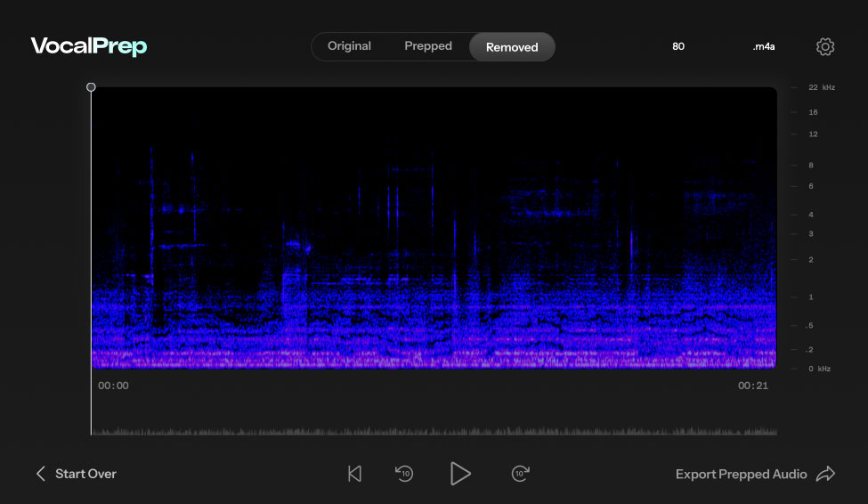Switch to the Prepped view
This screenshot has width=868, height=504.
coord(428,46)
